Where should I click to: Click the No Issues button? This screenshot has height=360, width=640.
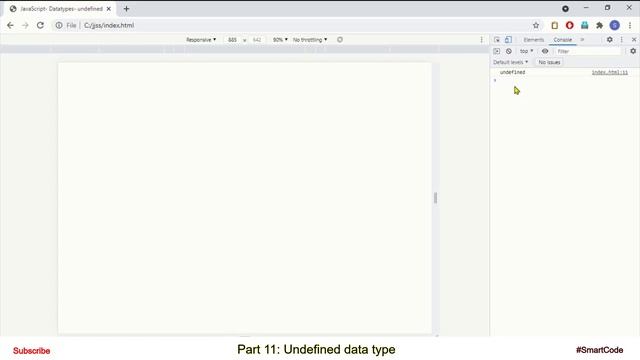pyautogui.click(x=549, y=62)
